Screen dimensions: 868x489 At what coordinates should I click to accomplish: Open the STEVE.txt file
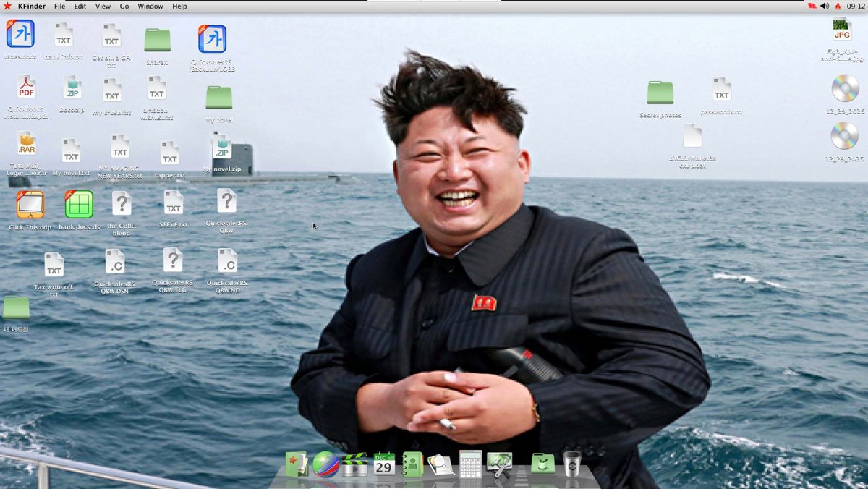point(174,203)
